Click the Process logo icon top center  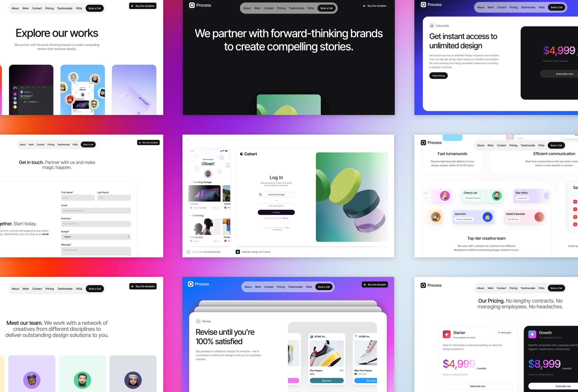pyautogui.click(x=192, y=5)
